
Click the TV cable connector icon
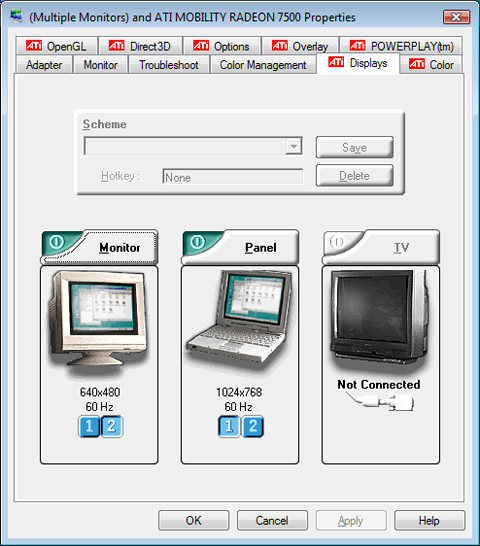(x=380, y=401)
